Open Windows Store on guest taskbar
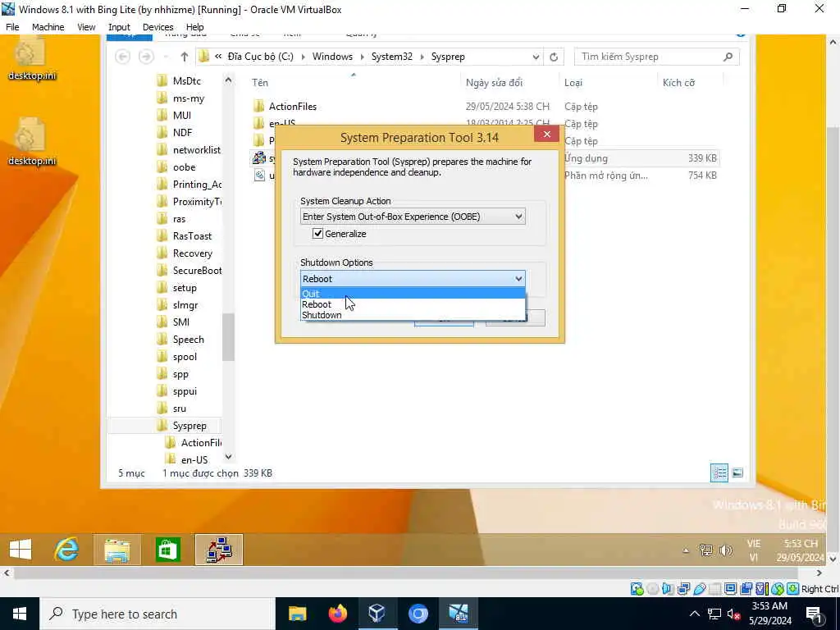This screenshot has height=630, width=840. [167, 549]
